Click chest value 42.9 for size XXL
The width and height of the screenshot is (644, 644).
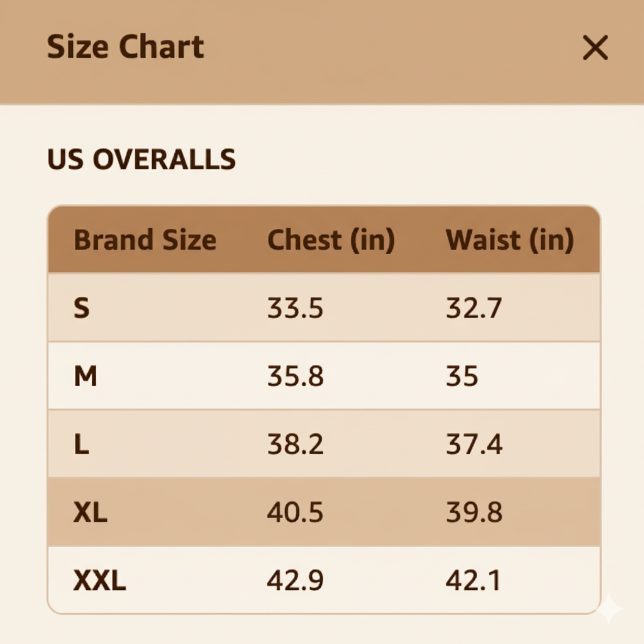pos(295,581)
